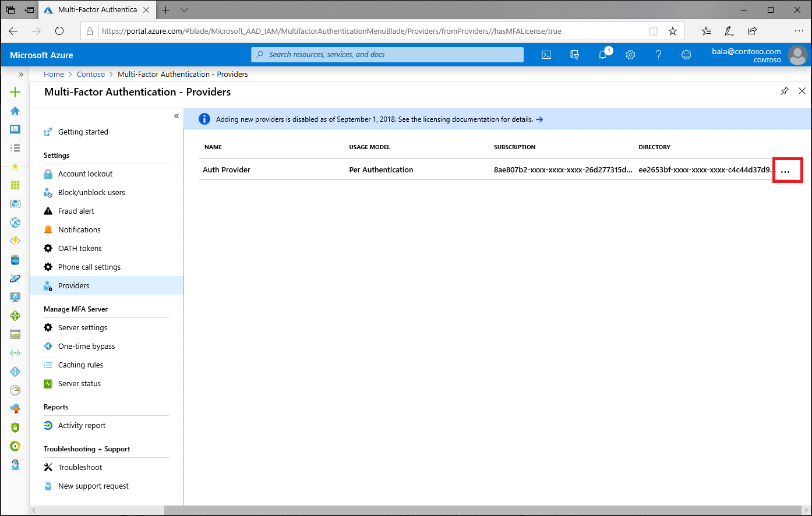The image size is (812, 516).
Task: Select the Providers menu item
Action: (107, 285)
